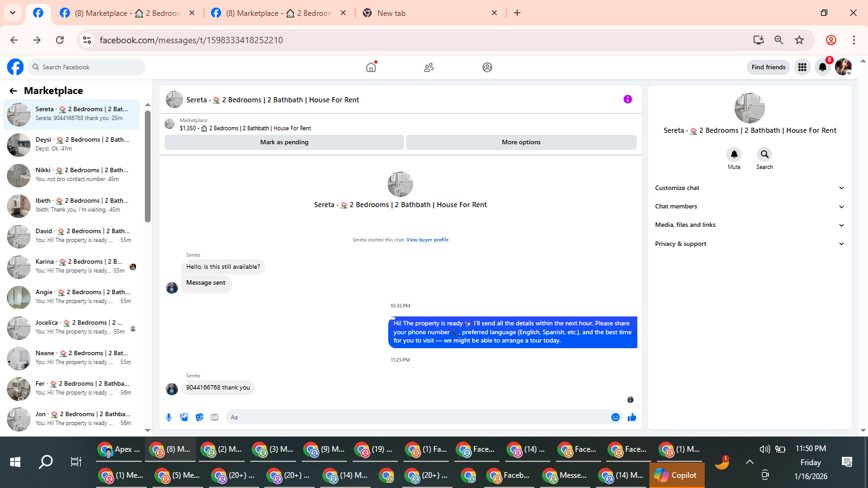This screenshot has height=488, width=868.
Task: Open a new browser tab with plus
Action: pos(517,13)
